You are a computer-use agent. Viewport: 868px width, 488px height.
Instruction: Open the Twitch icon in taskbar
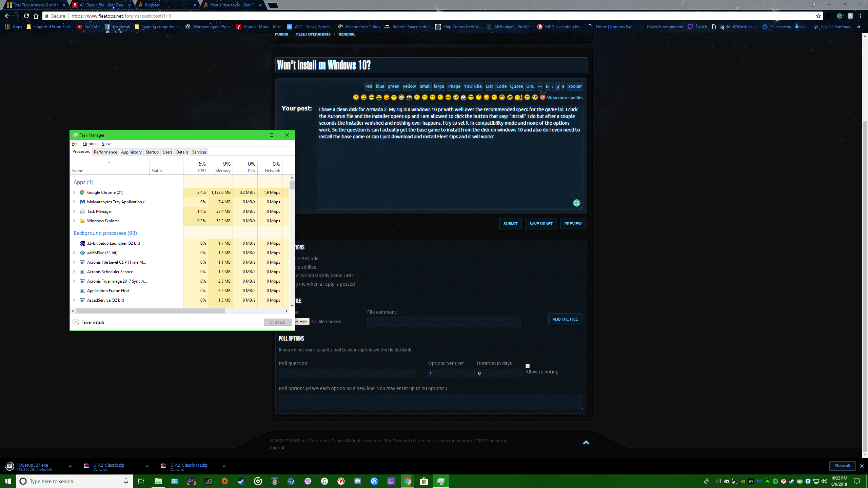pos(391,481)
